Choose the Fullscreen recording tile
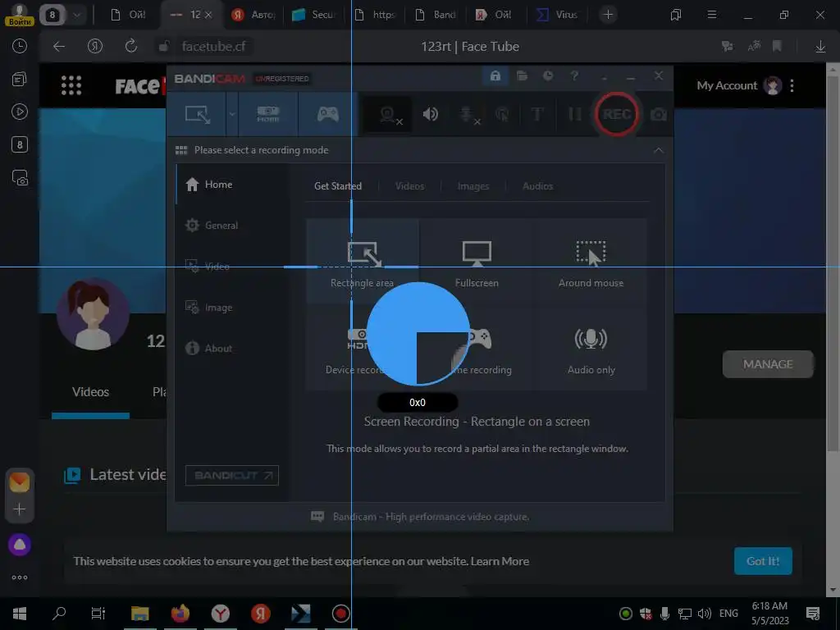The width and height of the screenshot is (840, 630). coord(477,262)
